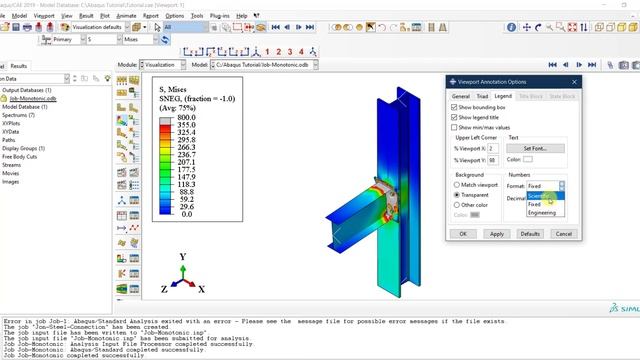Open the color code palette icon
Viewport: 640px width, 360px height.
[x=64, y=27]
